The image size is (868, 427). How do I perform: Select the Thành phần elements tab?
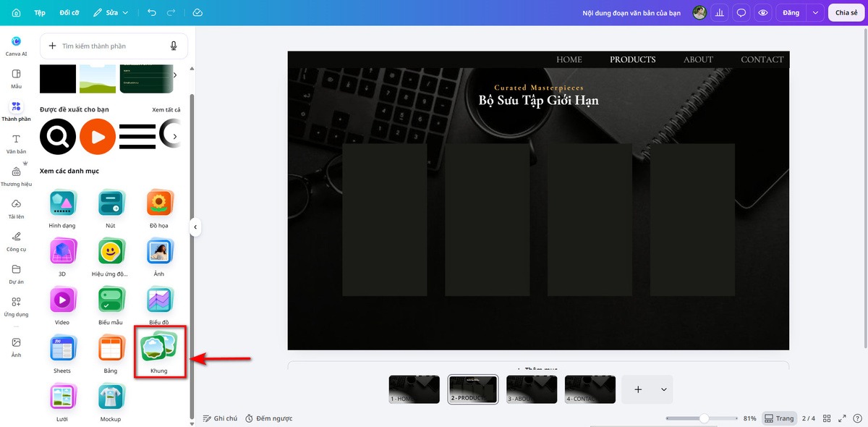(x=16, y=110)
